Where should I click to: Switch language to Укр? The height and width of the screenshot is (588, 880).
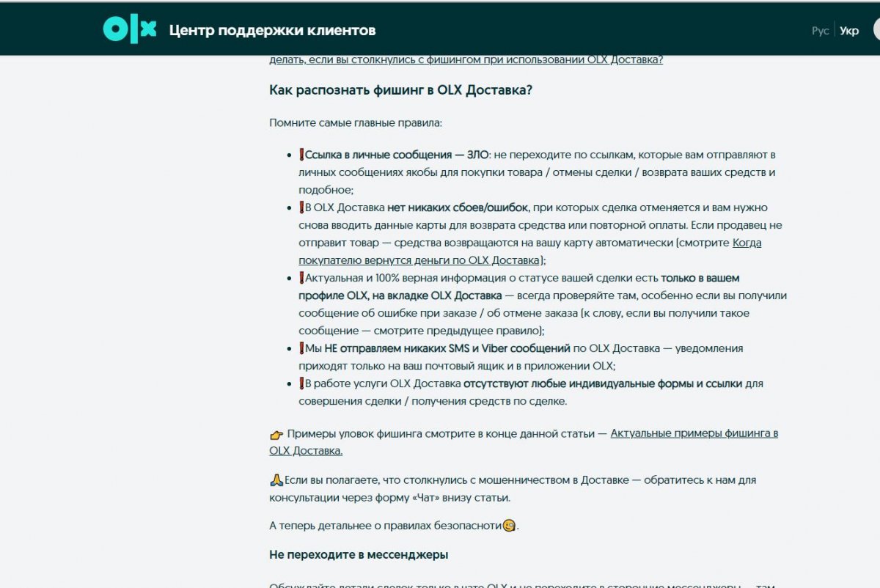click(x=849, y=31)
